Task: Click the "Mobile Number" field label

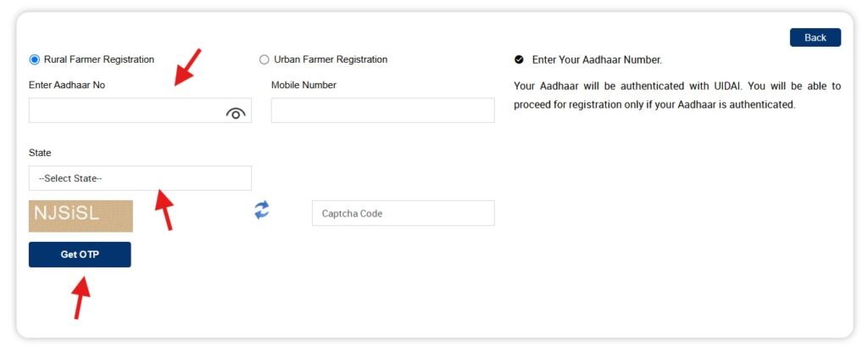Action: click(x=303, y=85)
